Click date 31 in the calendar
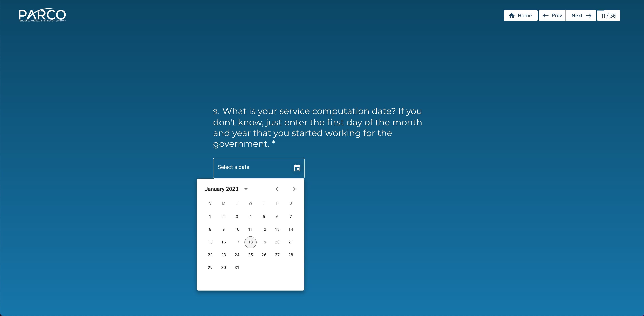This screenshot has width=644, height=316. [x=237, y=268]
